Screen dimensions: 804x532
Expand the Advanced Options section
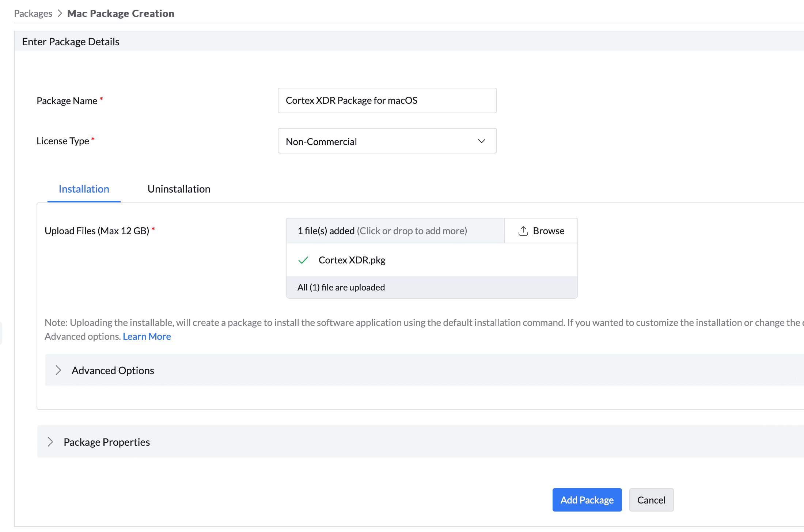pyautogui.click(x=58, y=370)
